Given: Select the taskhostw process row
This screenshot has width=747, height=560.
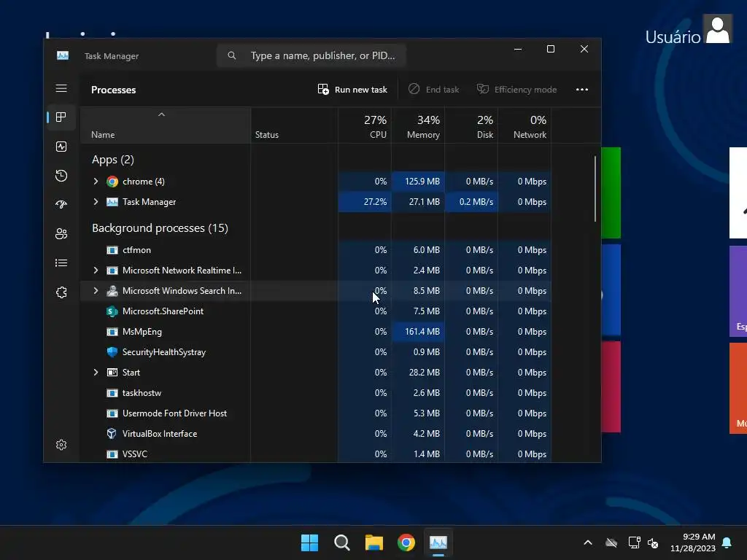Looking at the screenshot, I should coord(316,393).
